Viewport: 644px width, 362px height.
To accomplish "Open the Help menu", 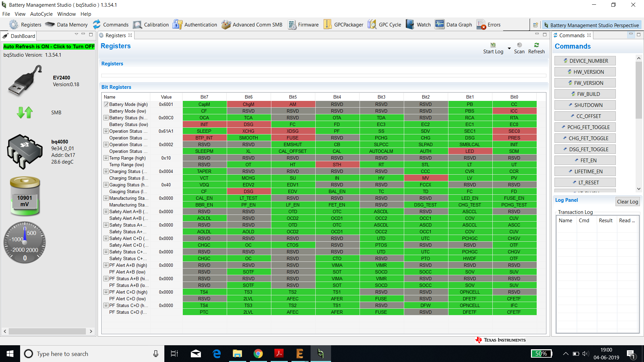I will click(86, 14).
